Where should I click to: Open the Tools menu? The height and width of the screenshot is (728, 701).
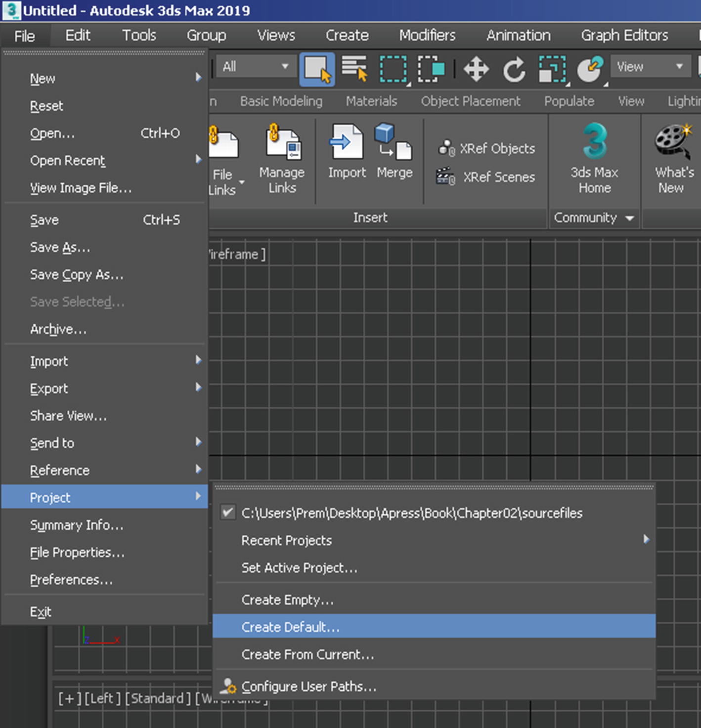pos(139,36)
